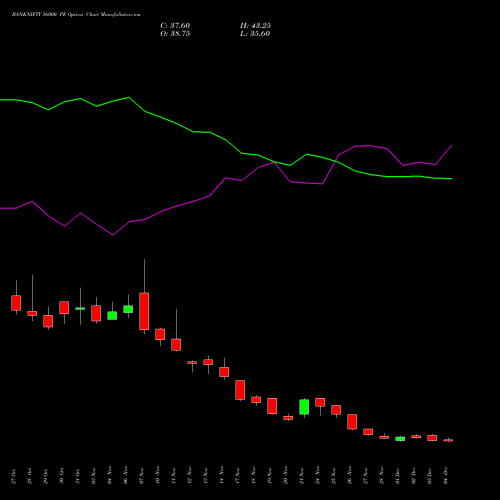
Task: Click the 10 Nov date label
Action: pos(158,475)
